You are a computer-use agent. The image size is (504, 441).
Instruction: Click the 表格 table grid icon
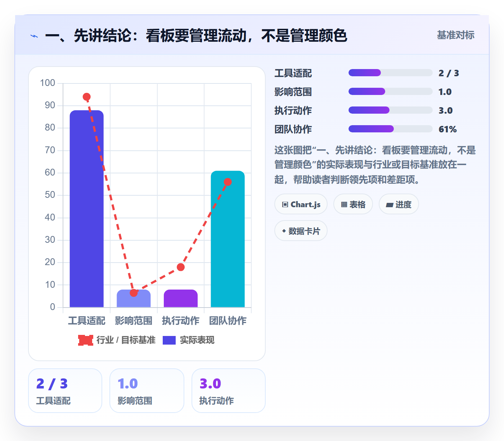(x=344, y=205)
